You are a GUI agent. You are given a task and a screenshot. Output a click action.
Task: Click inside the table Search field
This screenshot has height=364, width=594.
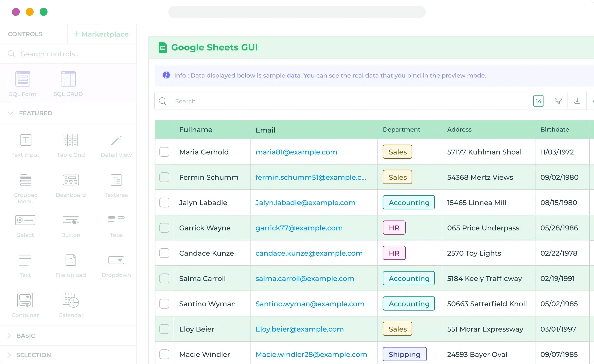coord(247,101)
